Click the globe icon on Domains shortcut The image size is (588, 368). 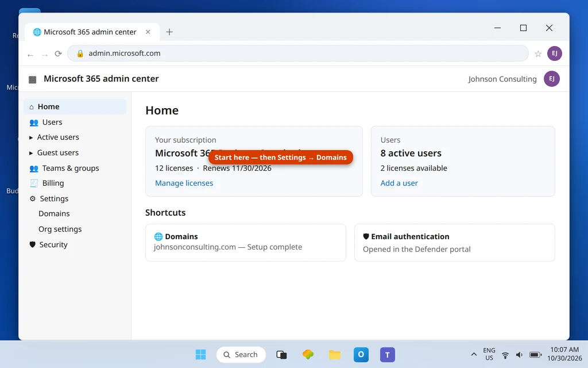click(158, 236)
